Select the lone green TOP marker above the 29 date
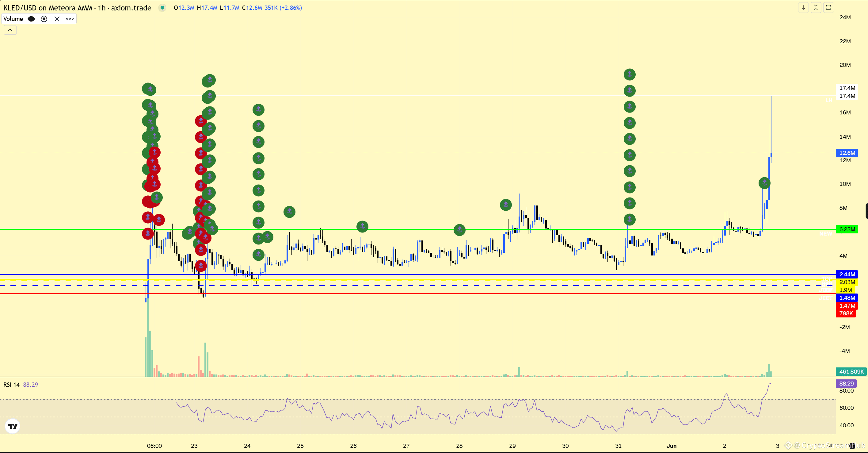The height and width of the screenshot is (453, 868). click(505, 205)
